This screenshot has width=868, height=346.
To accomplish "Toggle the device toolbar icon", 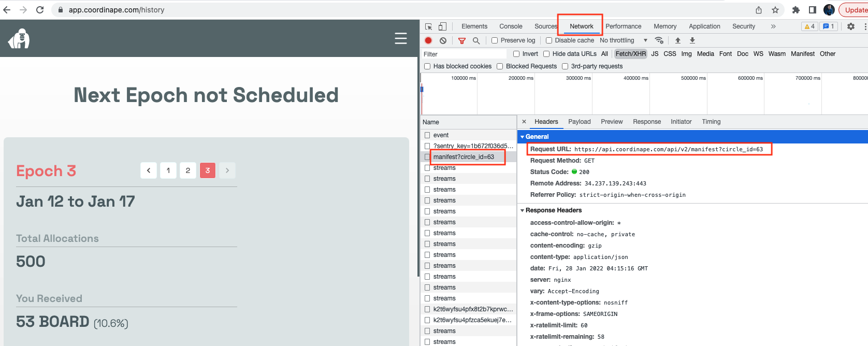I will click(x=442, y=26).
